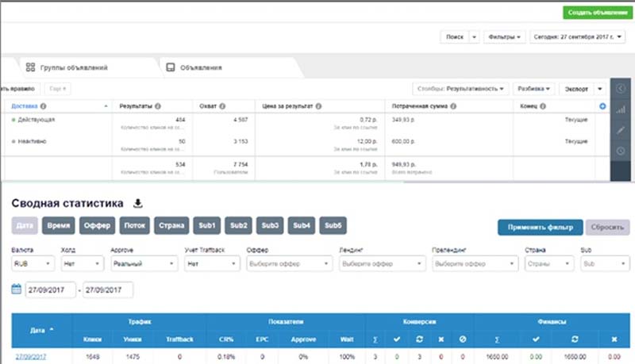Open the calendar icon next to dates
635x364 pixels.
(x=16, y=289)
